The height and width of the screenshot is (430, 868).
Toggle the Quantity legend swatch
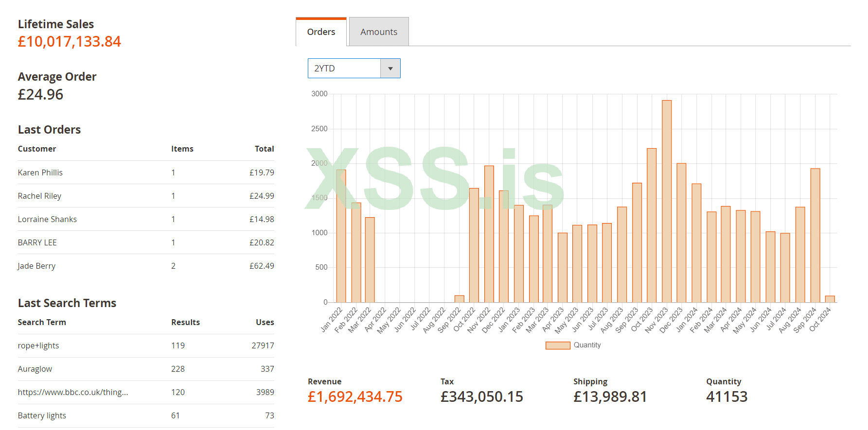point(558,345)
